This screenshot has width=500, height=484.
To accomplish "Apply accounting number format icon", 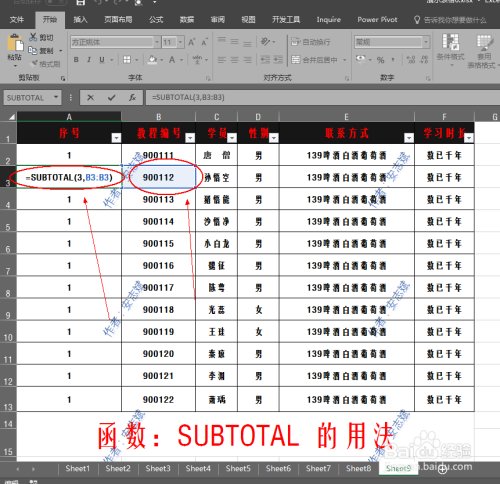I will click(360, 59).
